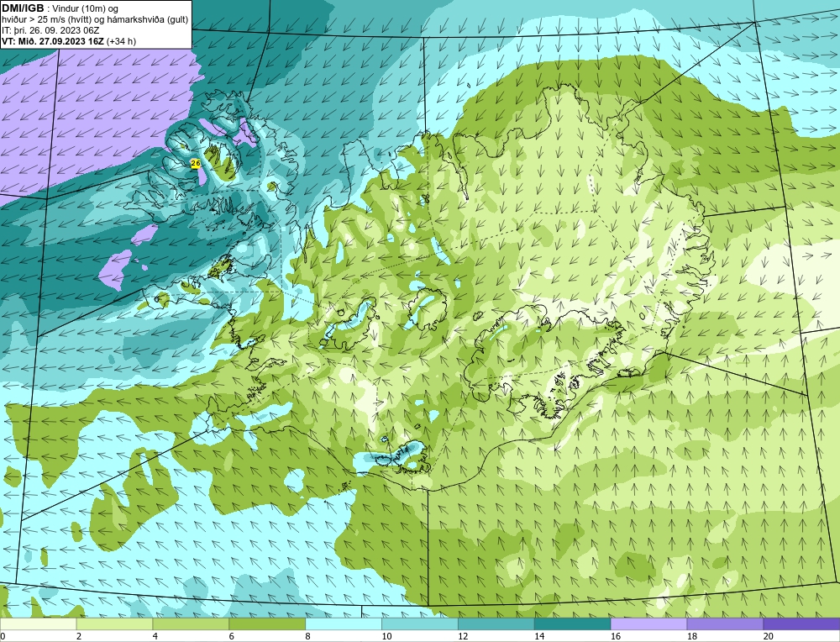Image resolution: width=840 pixels, height=642 pixels.
Task: Click the scale label '4'
Action: coord(155,637)
